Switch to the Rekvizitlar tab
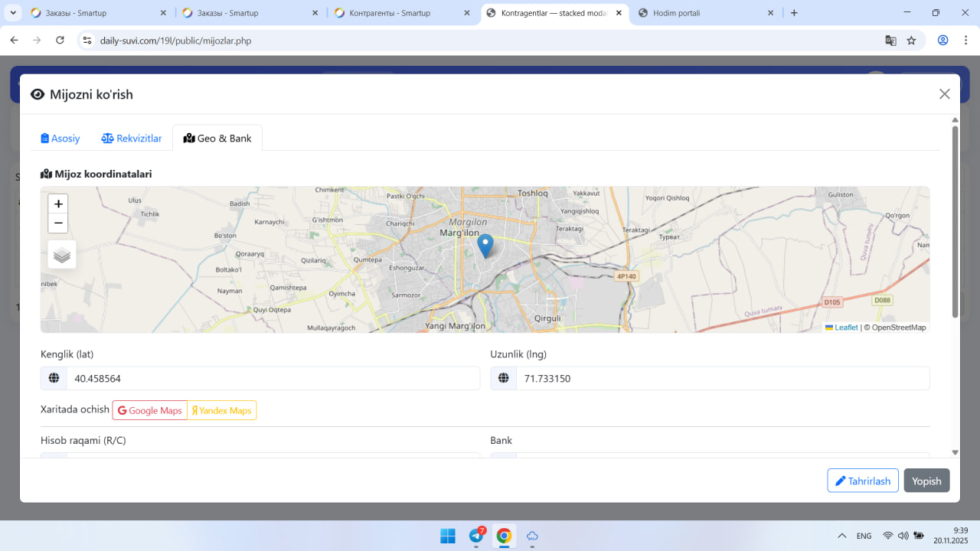980x551 pixels. pos(132,139)
